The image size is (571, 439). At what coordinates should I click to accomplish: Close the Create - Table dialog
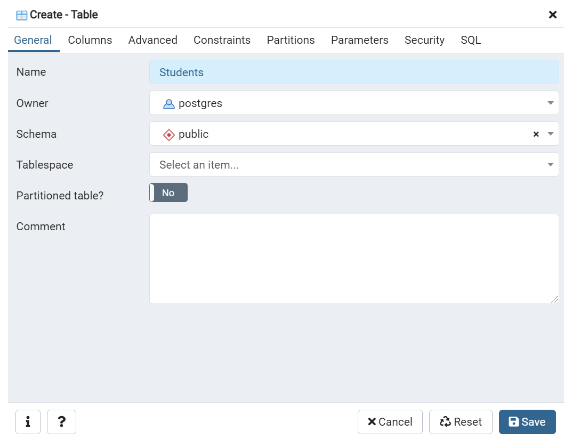pos(552,15)
